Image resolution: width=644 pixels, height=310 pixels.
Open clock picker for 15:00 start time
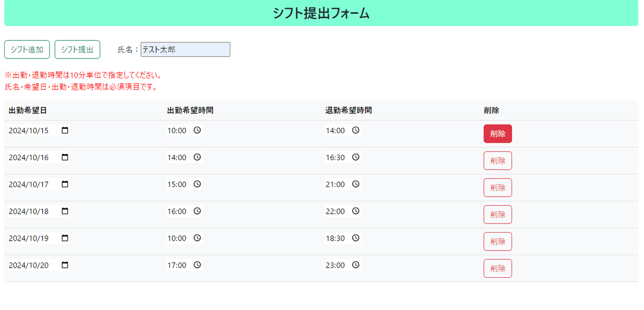[197, 184]
